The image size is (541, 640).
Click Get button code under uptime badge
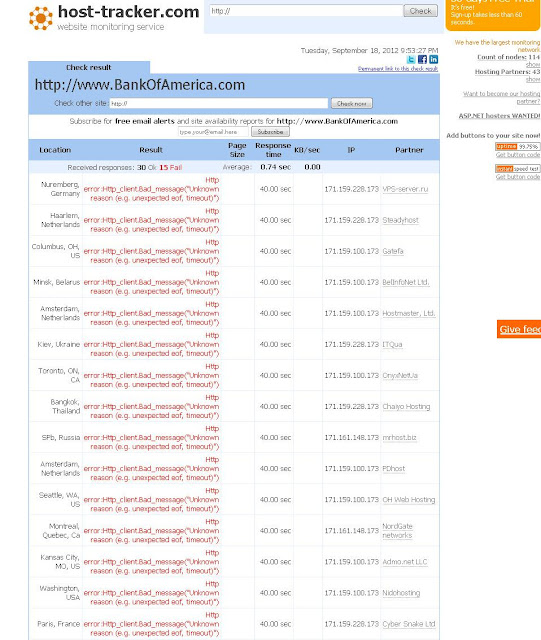(518, 155)
